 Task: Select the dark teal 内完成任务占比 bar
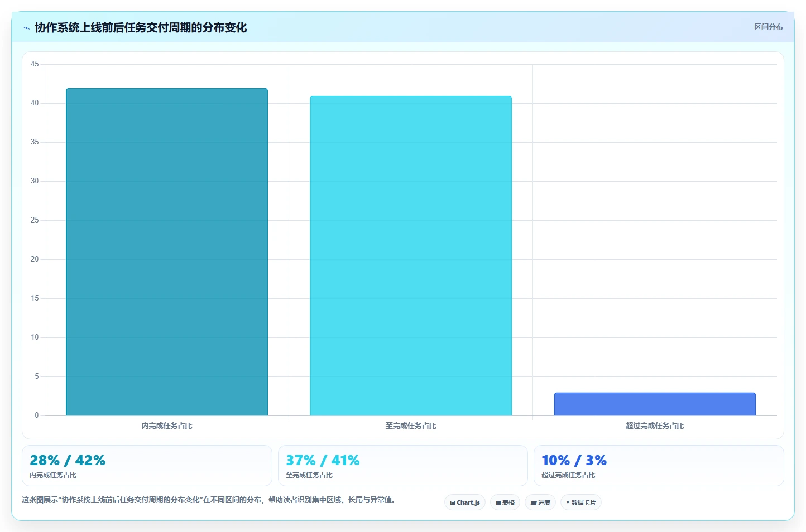[x=167, y=252]
